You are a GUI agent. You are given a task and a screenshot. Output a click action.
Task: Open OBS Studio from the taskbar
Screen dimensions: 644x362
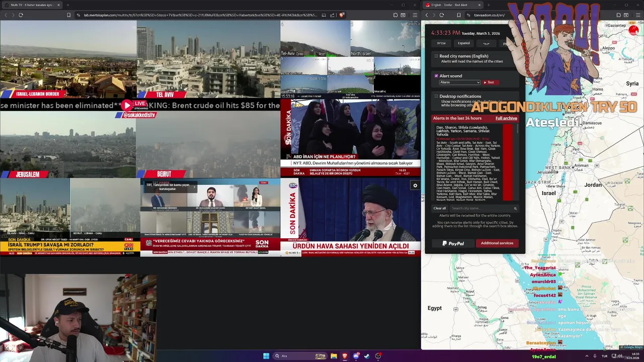coord(378,356)
